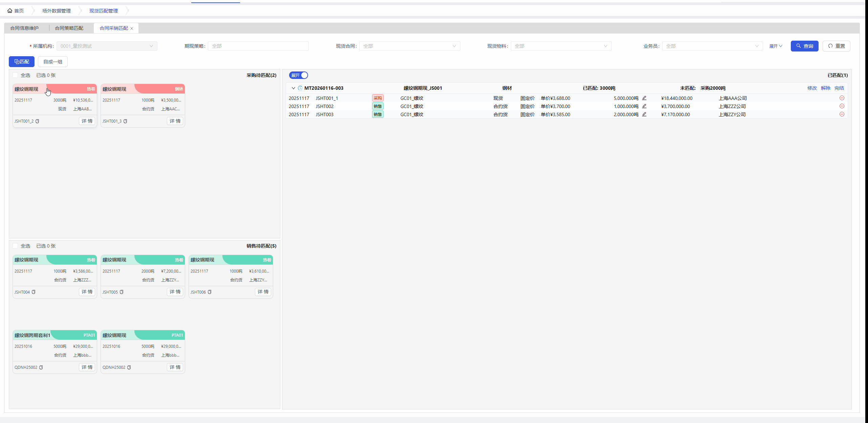The image size is (868, 423).
Task: Open the 现货合同 dropdown
Action: pos(409,46)
